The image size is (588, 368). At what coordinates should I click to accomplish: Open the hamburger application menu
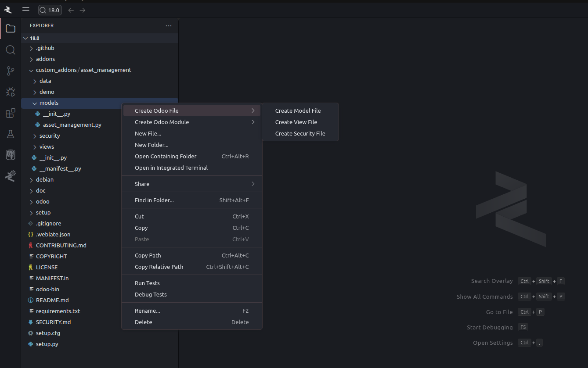(x=26, y=10)
